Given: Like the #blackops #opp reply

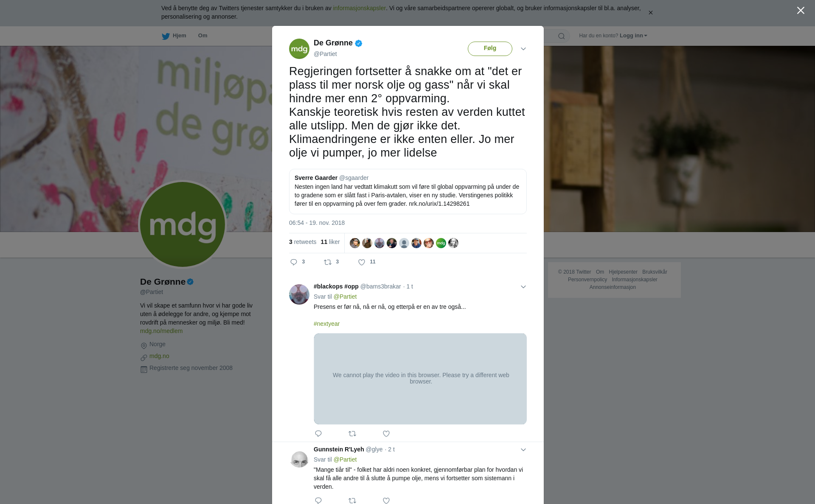Looking at the screenshot, I should [386, 434].
